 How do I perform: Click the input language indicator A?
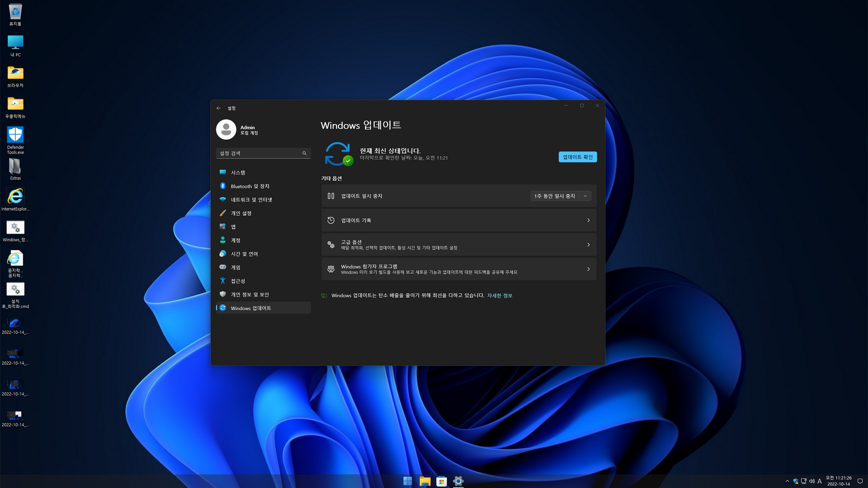(819, 481)
